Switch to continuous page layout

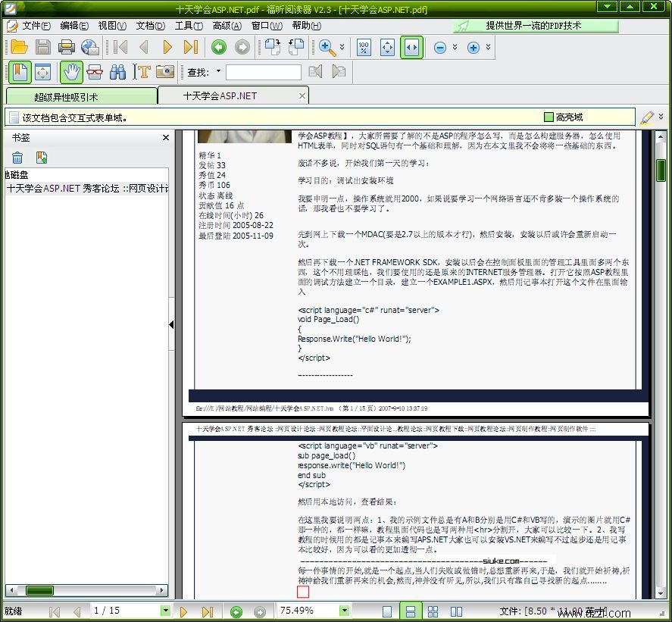pyautogui.click(x=410, y=611)
